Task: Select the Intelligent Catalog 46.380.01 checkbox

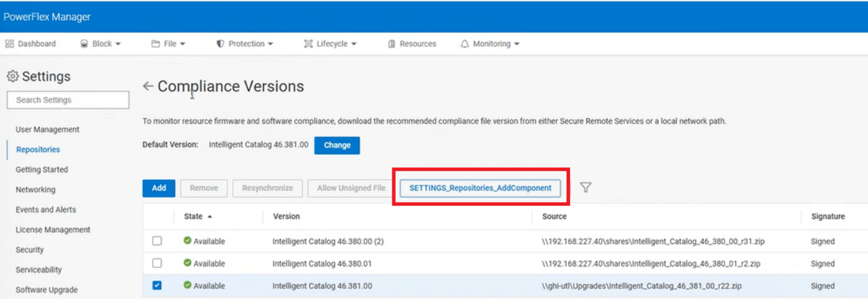Action: [x=157, y=263]
